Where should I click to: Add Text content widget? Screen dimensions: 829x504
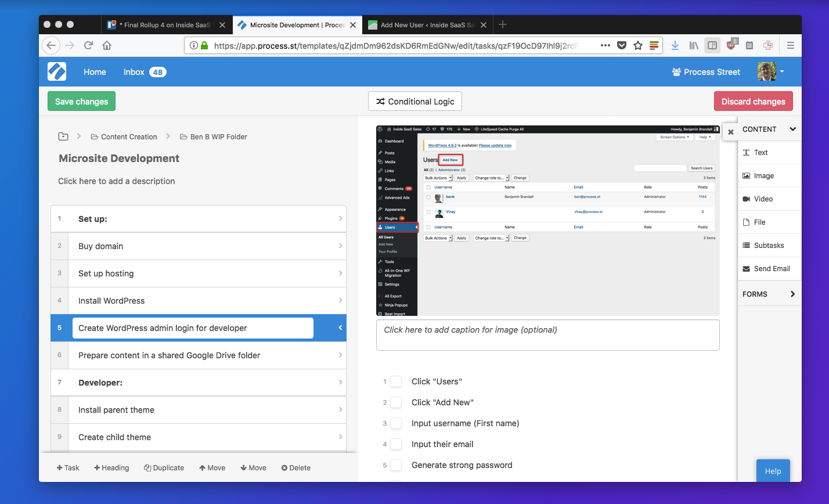click(769, 153)
